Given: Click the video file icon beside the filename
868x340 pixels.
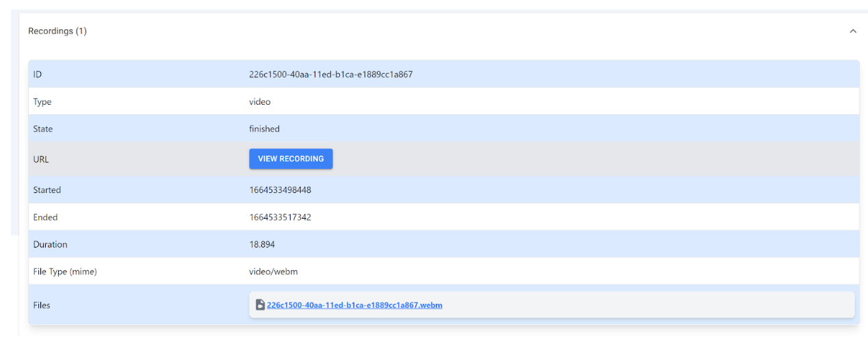Looking at the screenshot, I should (x=260, y=305).
